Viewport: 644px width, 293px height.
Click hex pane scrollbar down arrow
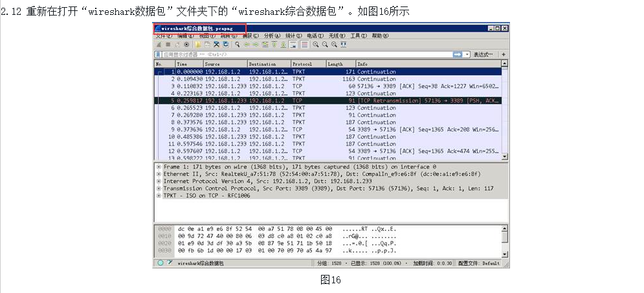click(x=505, y=254)
